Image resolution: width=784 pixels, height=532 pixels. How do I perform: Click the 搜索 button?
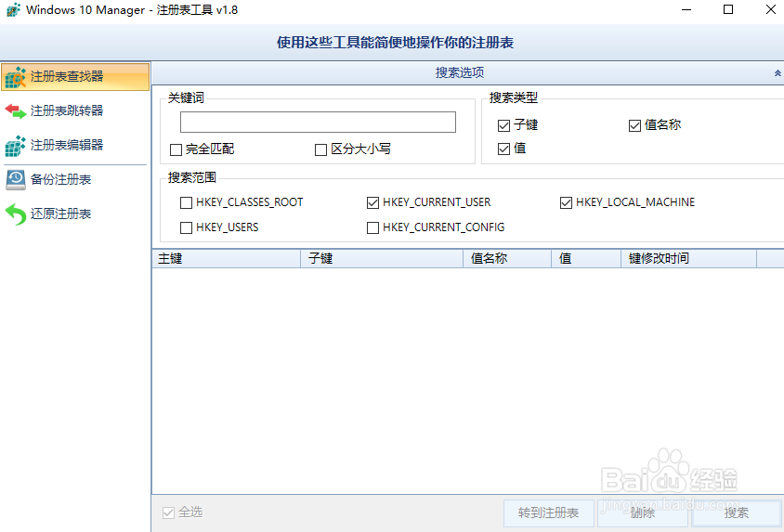(737, 513)
